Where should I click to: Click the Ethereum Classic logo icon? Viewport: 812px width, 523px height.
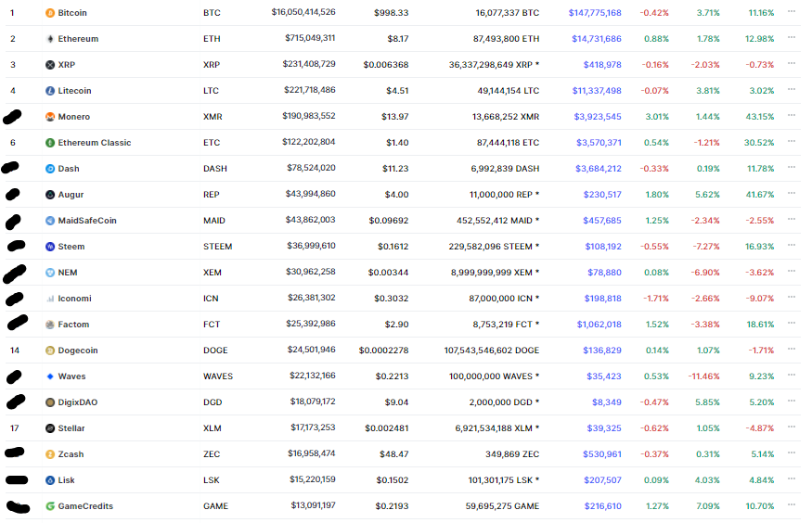click(x=50, y=143)
